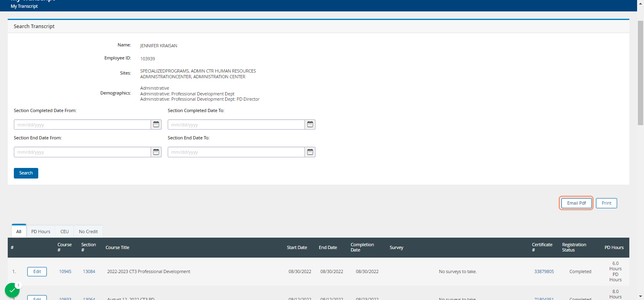Focus the Section End Date To field

(x=236, y=152)
